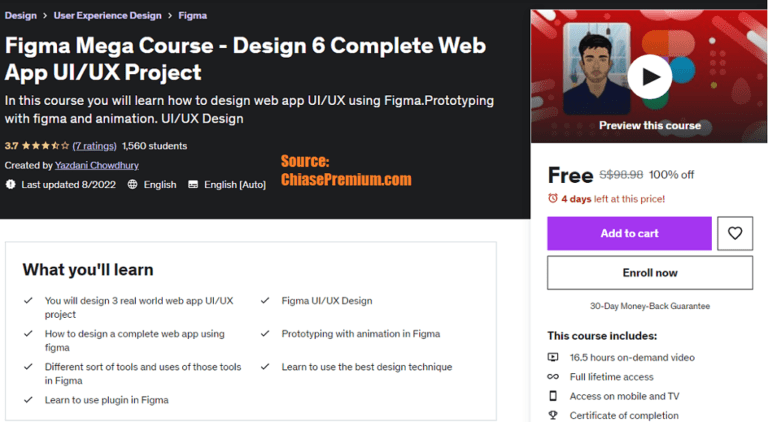Click the star rating display
Image resolution: width=768 pixels, height=422 pixels.
[46, 146]
